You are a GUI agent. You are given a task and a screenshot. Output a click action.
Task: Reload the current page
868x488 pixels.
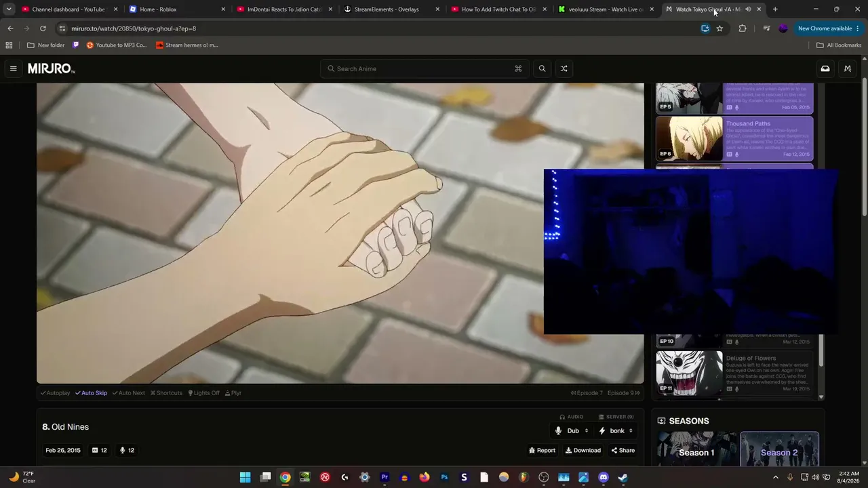43,28
